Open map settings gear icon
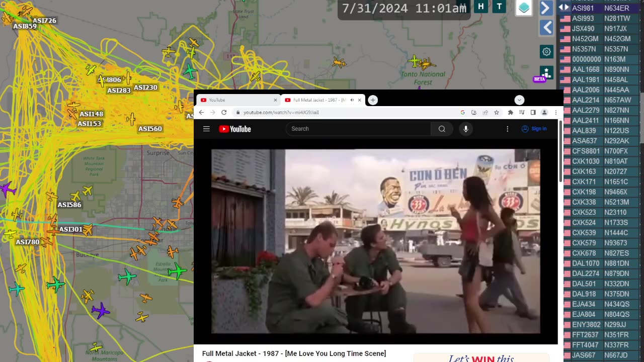 pyautogui.click(x=546, y=51)
